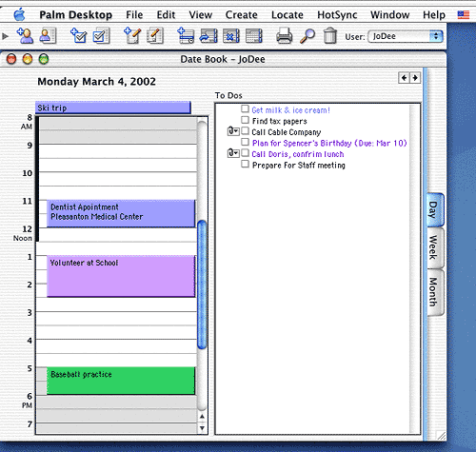Open the Task List toolbar icon
The image size is (476, 452).
point(101,36)
